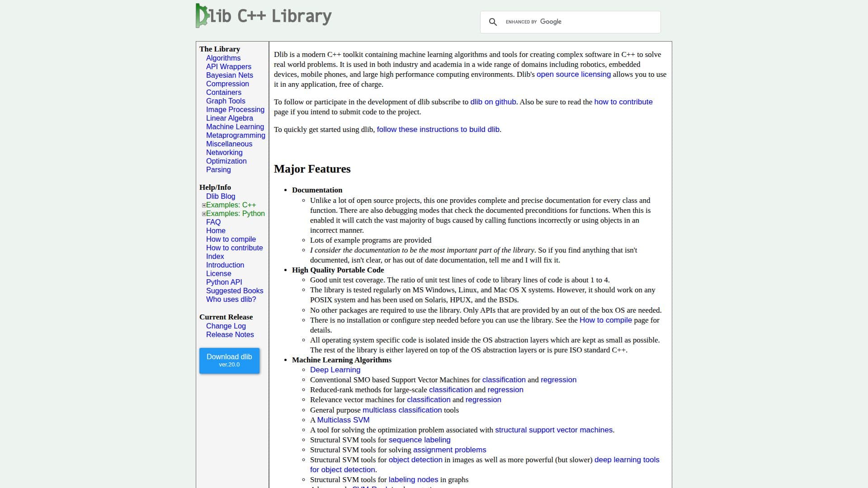Follow the sequence labeling link
Screen dimensions: 868x488
420,440
